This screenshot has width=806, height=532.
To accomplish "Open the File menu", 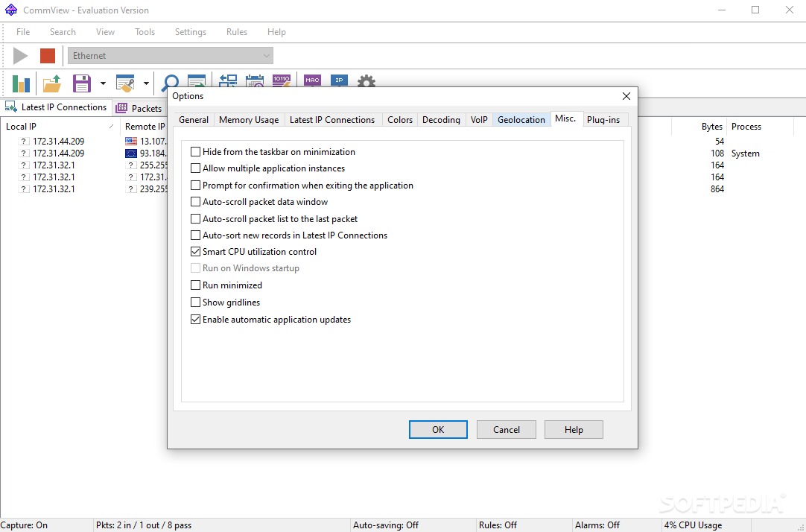I will click(23, 32).
